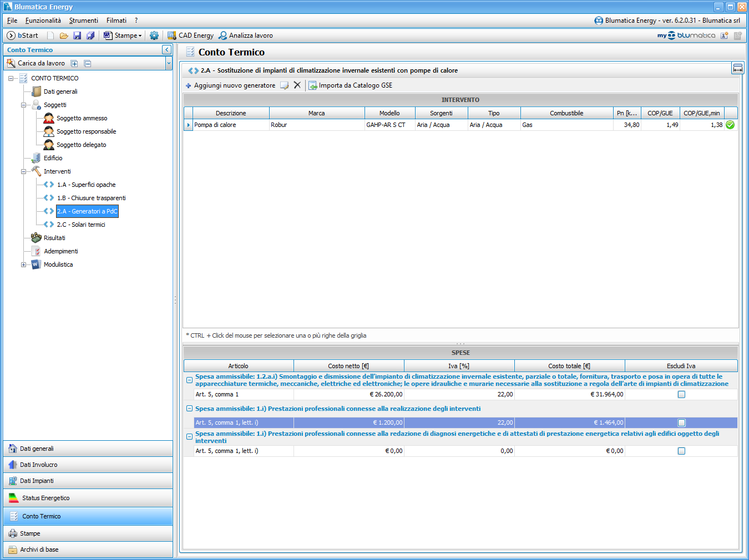Open Adempimenti in the tree
The image size is (749, 560).
pos(60,251)
